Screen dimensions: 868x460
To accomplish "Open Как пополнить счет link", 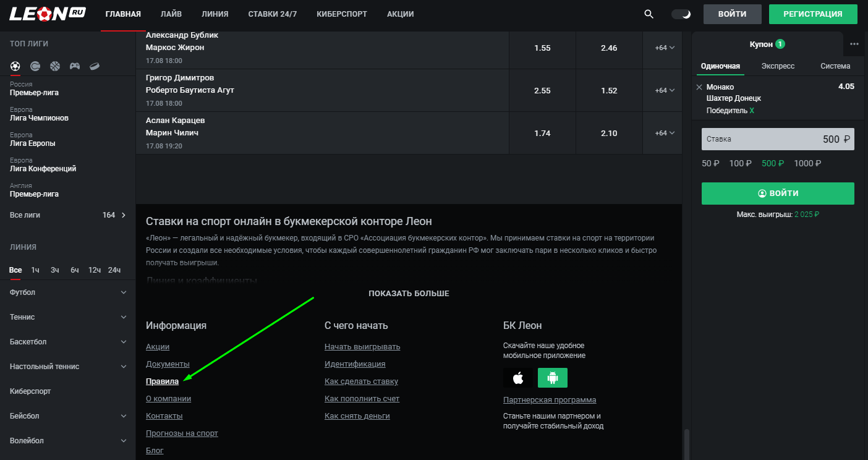I will click(362, 399).
